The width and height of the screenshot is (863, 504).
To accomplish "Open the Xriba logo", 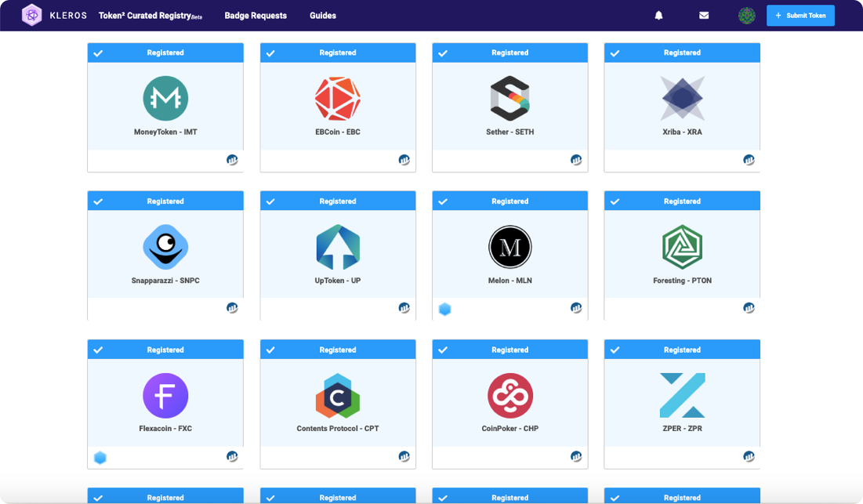I will click(683, 99).
